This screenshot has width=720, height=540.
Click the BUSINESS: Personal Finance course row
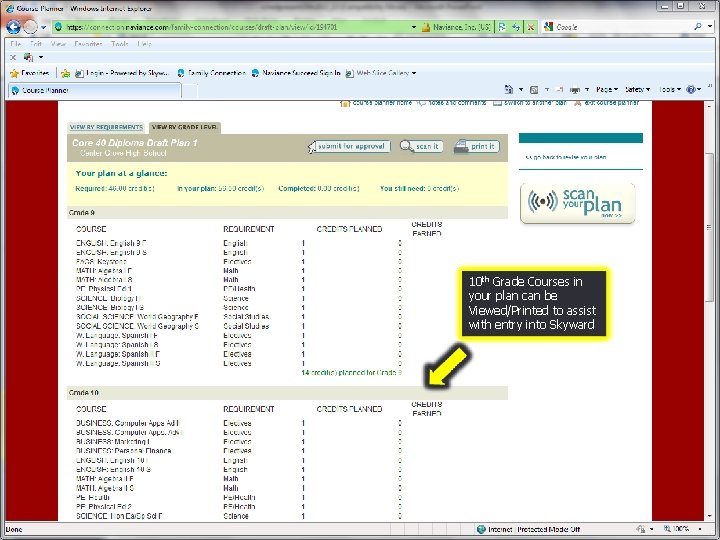[x=239, y=451]
